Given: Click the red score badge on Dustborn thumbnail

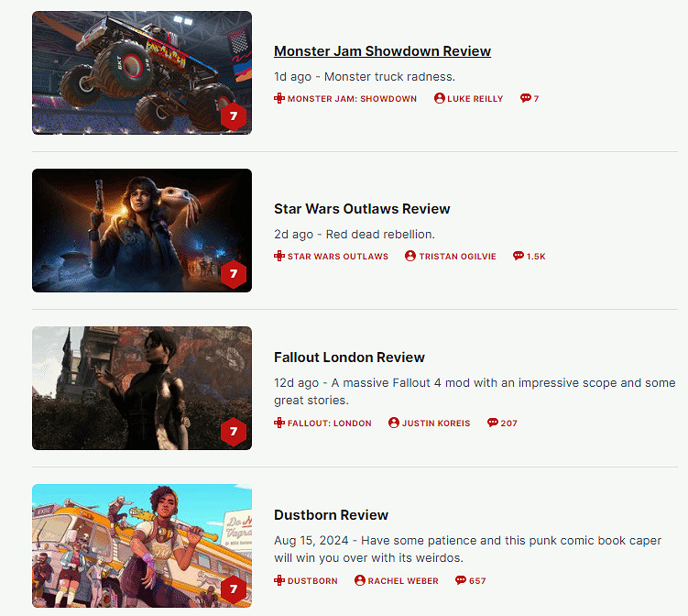Looking at the screenshot, I should [x=234, y=588].
